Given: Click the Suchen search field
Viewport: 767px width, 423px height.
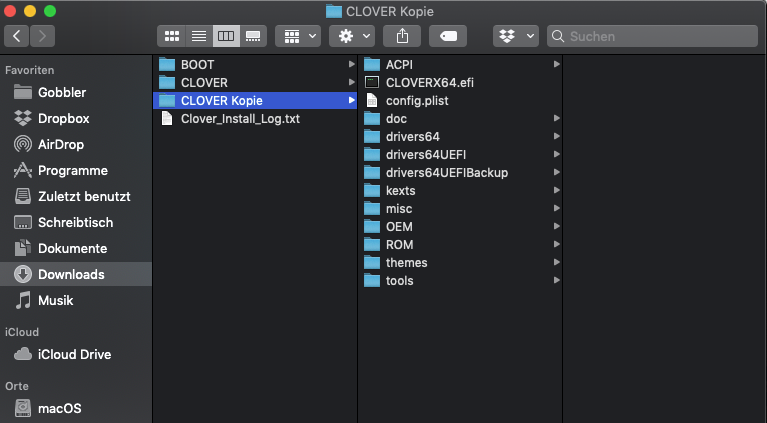Looking at the screenshot, I should pyautogui.click(x=653, y=36).
